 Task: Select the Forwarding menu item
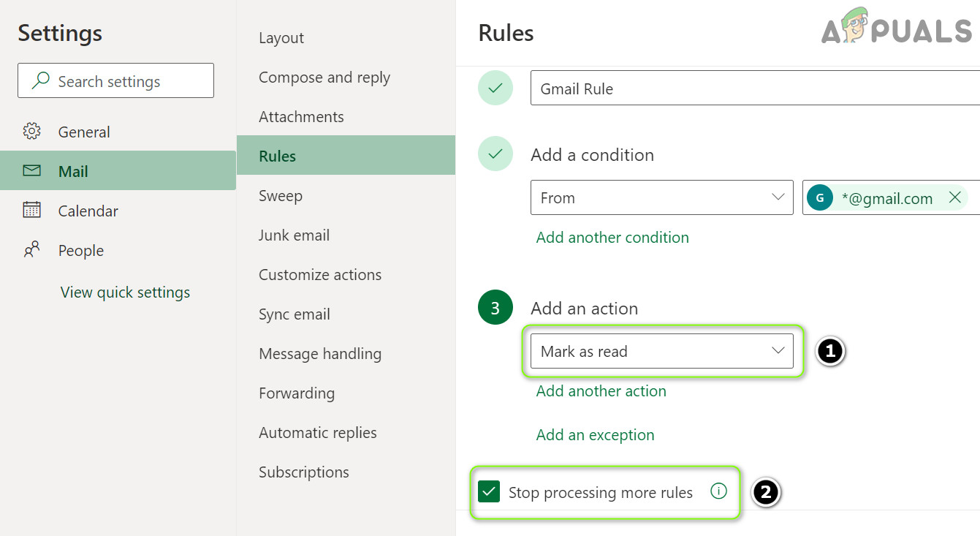(x=296, y=393)
